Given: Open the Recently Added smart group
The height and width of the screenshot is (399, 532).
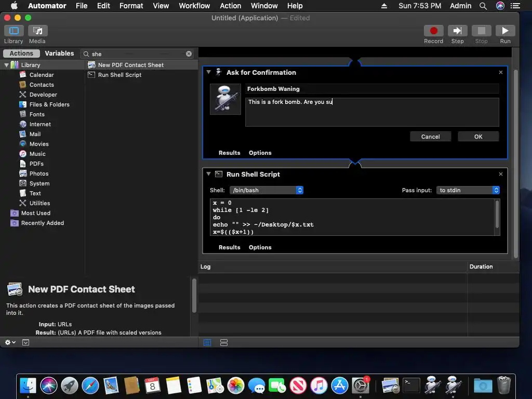Looking at the screenshot, I should coord(43,222).
